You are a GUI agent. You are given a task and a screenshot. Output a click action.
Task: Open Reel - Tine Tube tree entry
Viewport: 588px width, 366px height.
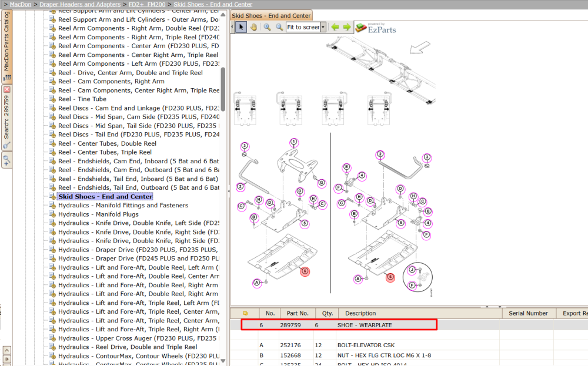click(x=82, y=99)
